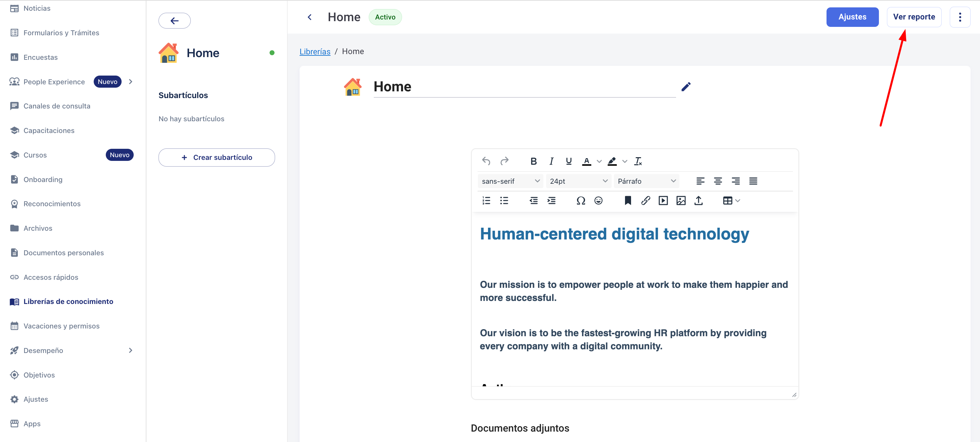This screenshot has height=442, width=980.
Task: Open Onboarding in the sidebar
Action: pos(43,180)
